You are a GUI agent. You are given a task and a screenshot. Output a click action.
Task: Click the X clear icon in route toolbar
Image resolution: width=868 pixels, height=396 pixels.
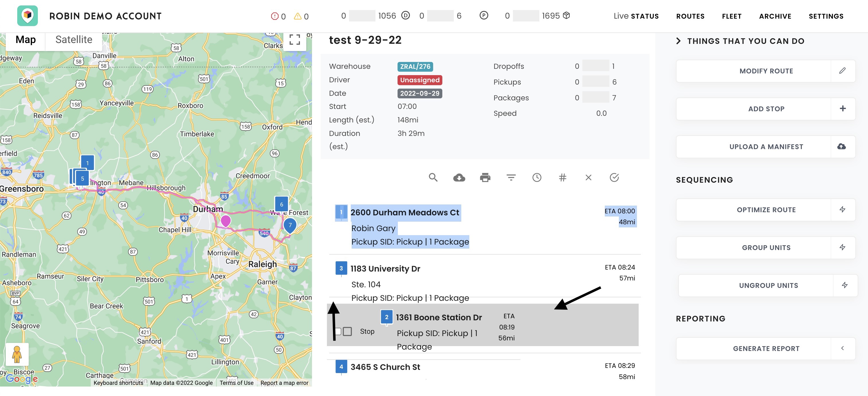click(x=588, y=177)
